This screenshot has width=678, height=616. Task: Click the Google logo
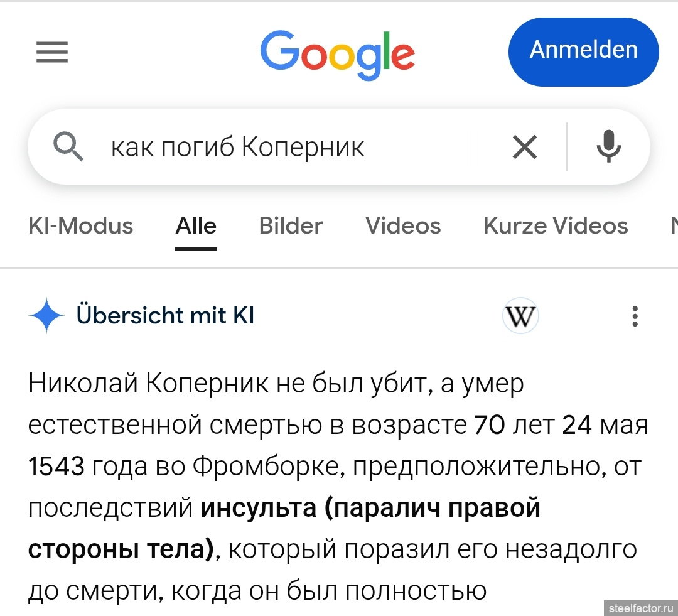pos(337,53)
